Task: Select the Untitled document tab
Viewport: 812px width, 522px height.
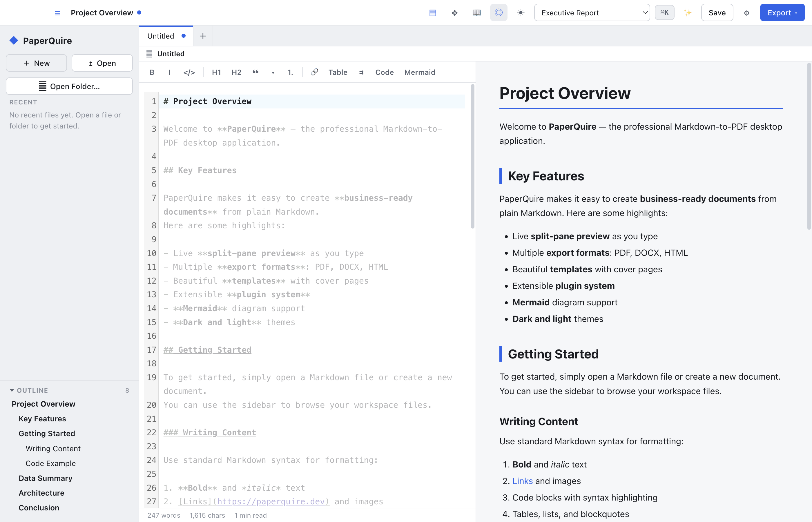Action: click(166, 36)
